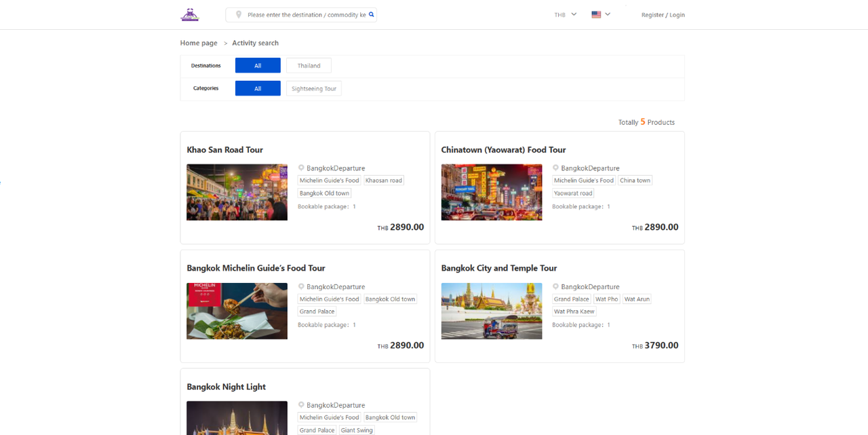Select All in the Destinations row
The width and height of the screenshot is (868, 435).
point(258,66)
